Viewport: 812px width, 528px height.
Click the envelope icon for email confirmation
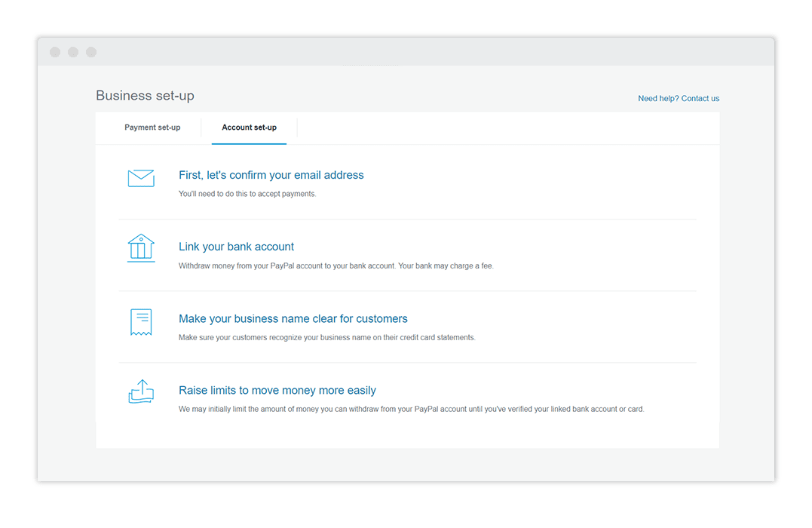tap(141, 178)
